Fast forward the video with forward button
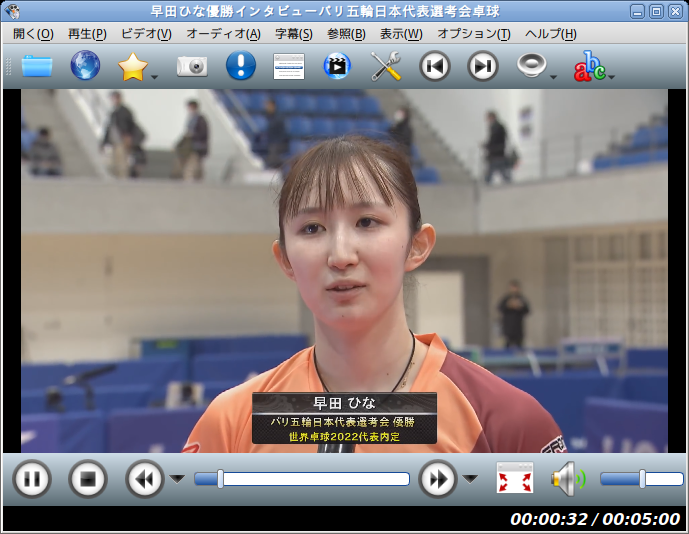 click(x=438, y=479)
